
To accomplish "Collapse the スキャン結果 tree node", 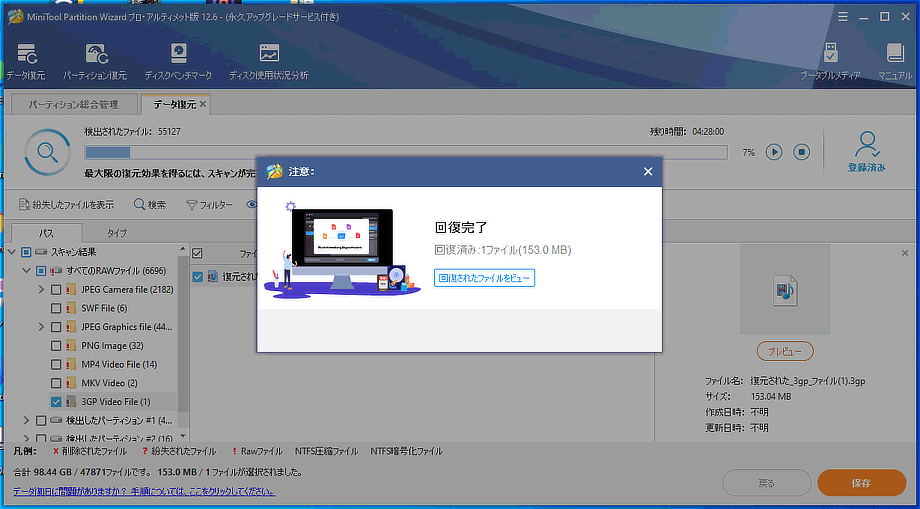I will tap(12, 253).
